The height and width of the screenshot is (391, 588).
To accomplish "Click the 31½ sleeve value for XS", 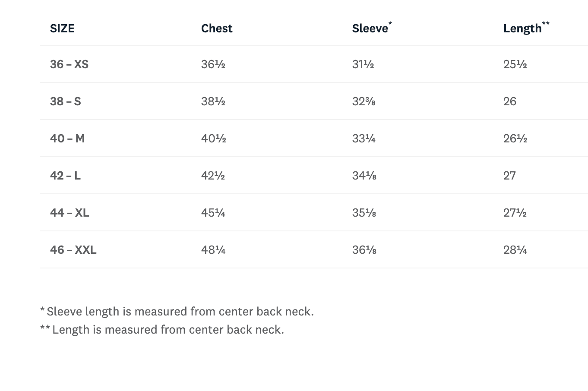I will pos(363,64).
